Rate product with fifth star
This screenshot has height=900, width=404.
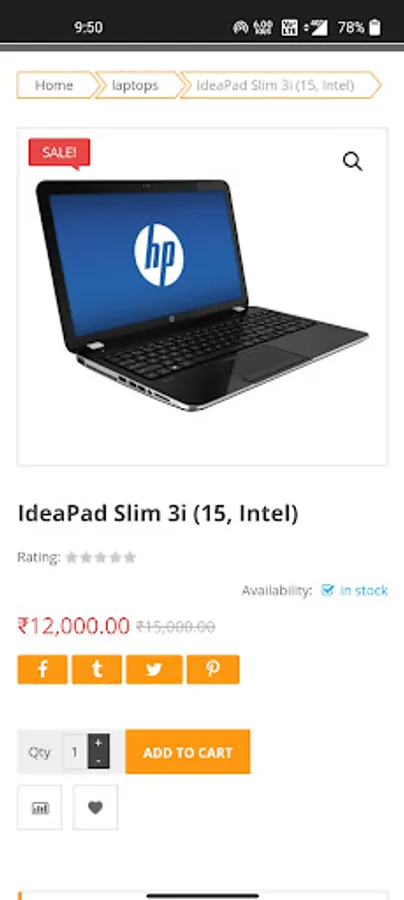[130, 557]
